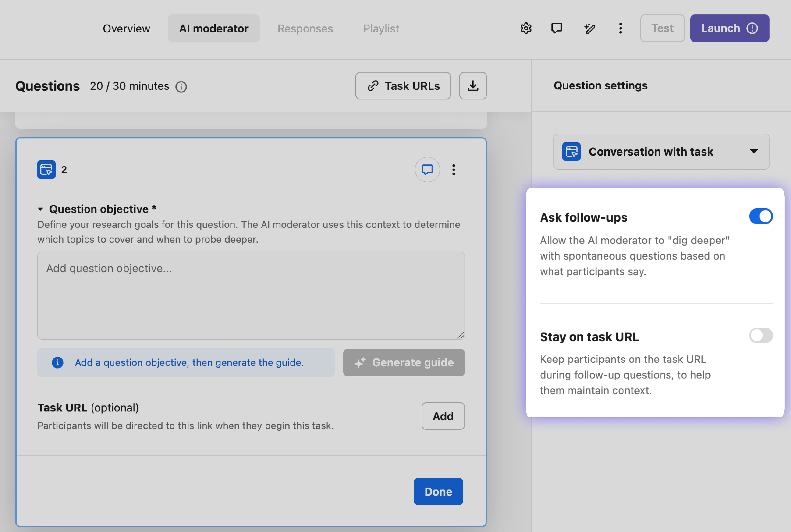
Task: Collapse the Question objective section
Action: click(40, 209)
